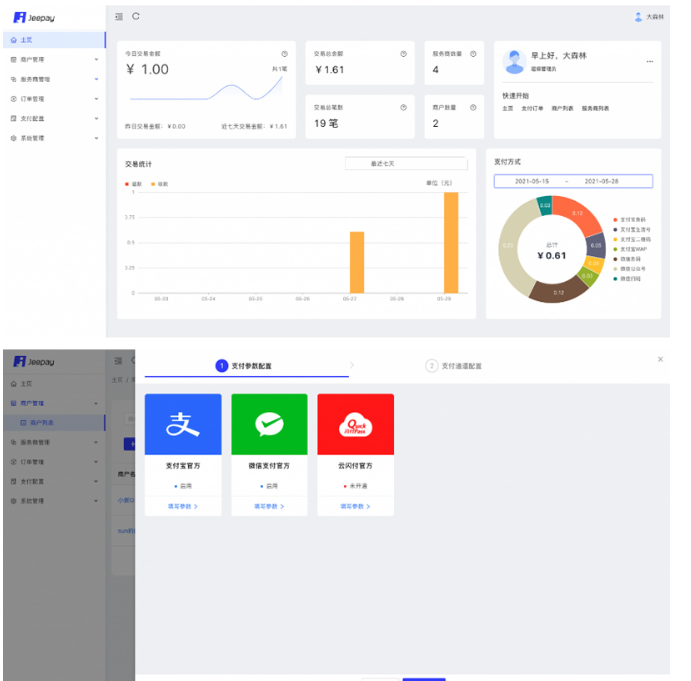691x681 pixels.
Task: Click the 支付订单 quick start link
Action: tap(531, 108)
